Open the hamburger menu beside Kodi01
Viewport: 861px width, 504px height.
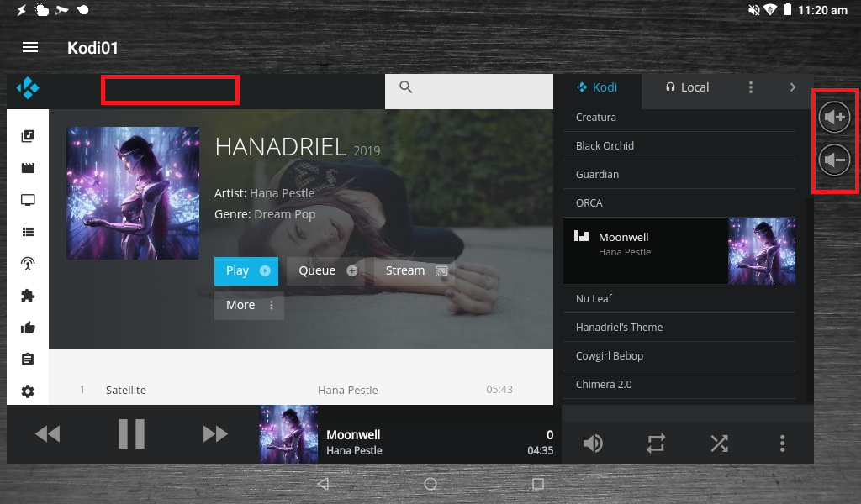[30, 48]
